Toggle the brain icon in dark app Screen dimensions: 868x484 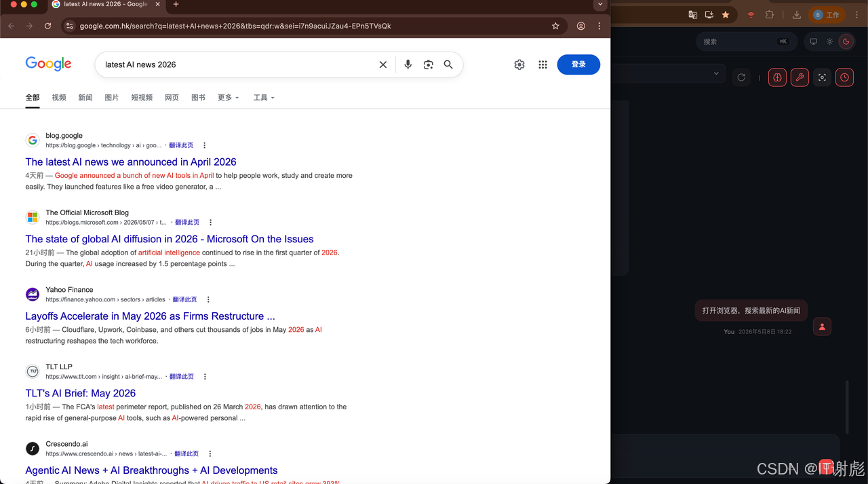click(x=777, y=77)
